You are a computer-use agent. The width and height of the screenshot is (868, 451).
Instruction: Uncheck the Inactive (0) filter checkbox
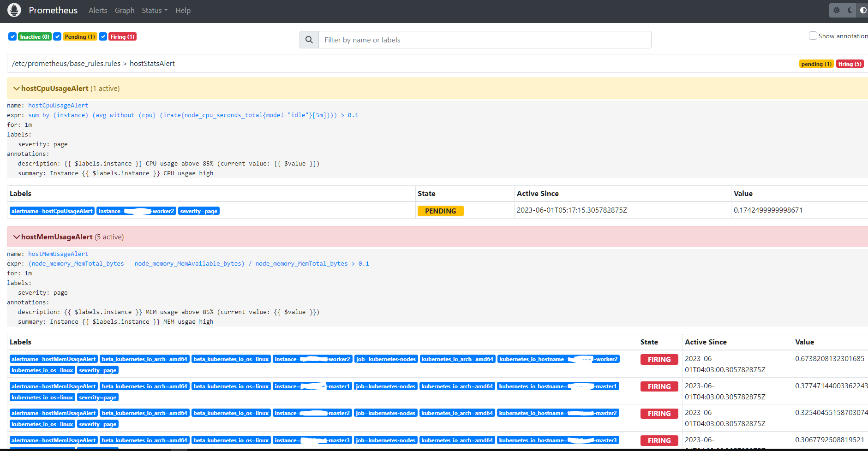click(x=12, y=37)
